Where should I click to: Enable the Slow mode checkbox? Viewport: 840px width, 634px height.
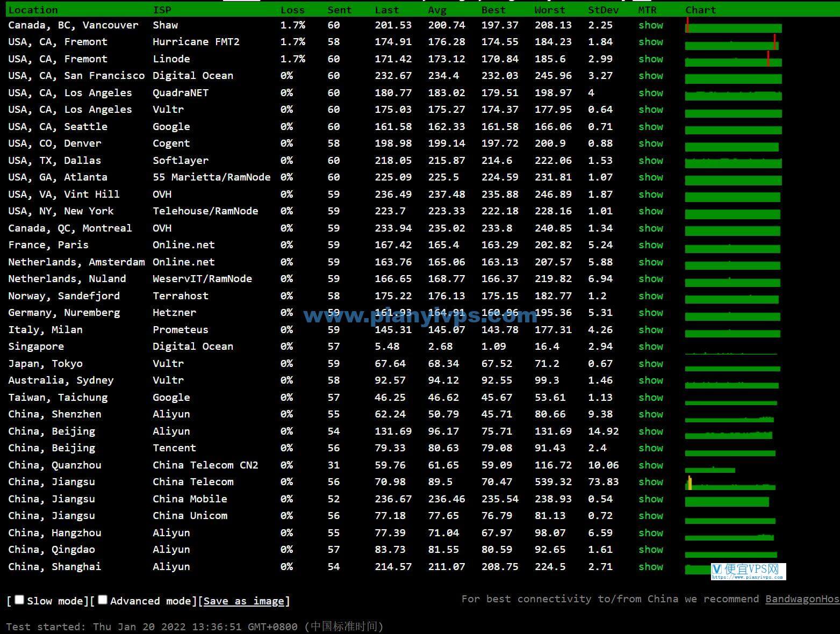(19, 600)
